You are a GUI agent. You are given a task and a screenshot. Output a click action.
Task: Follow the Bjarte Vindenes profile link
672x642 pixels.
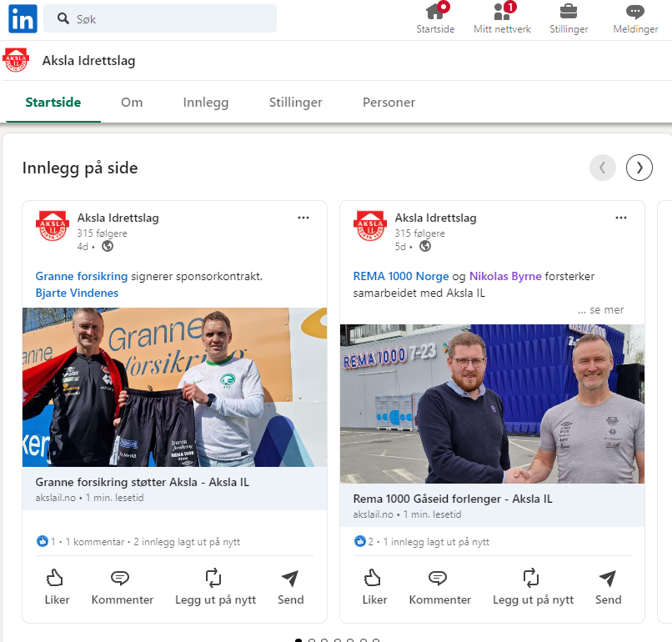point(77,293)
